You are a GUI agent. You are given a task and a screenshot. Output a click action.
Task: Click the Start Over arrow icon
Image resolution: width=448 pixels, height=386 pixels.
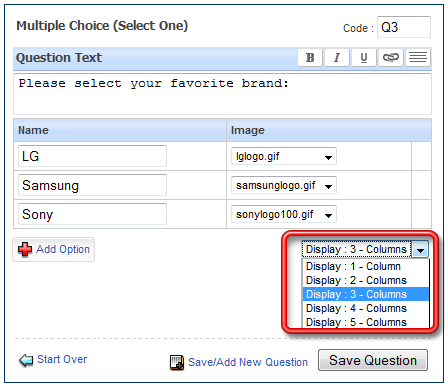click(x=26, y=360)
